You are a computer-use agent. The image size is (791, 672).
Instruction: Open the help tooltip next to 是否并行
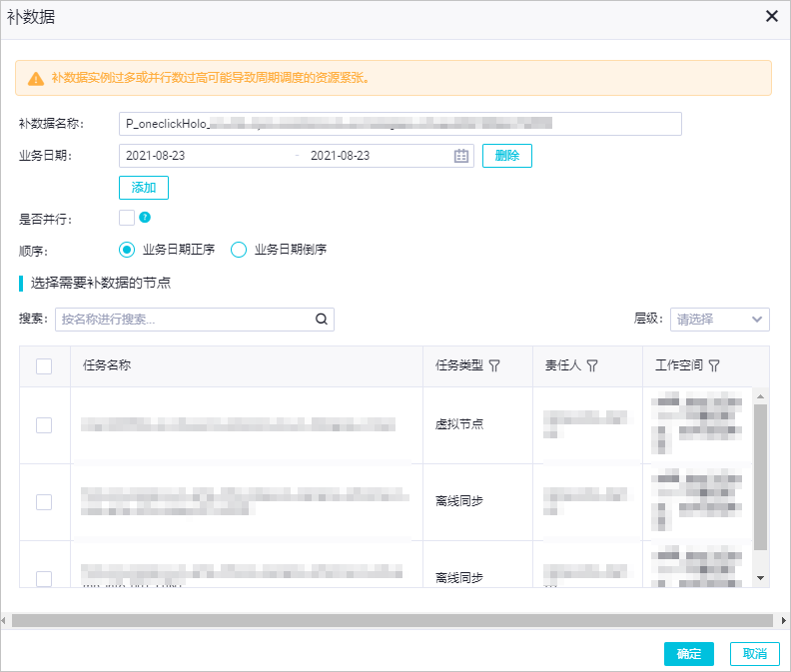tap(145, 218)
